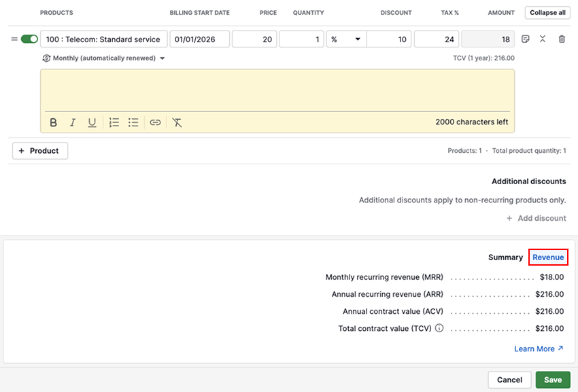This screenshot has height=392, width=578.
Task: Toggle the product note icon
Action: [x=526, y=39]
